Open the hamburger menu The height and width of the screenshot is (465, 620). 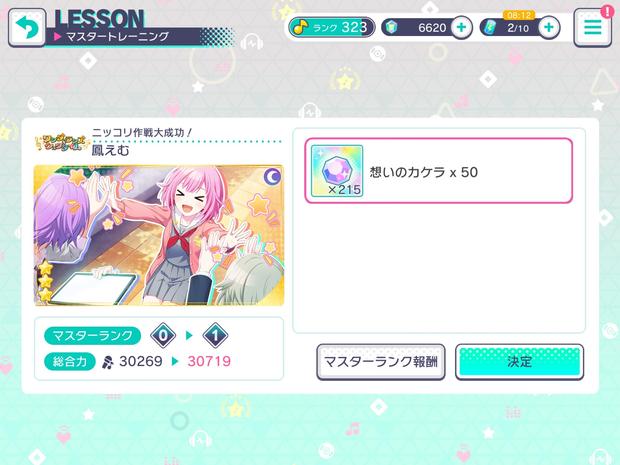pyautogui.click(x=593, y=28)
